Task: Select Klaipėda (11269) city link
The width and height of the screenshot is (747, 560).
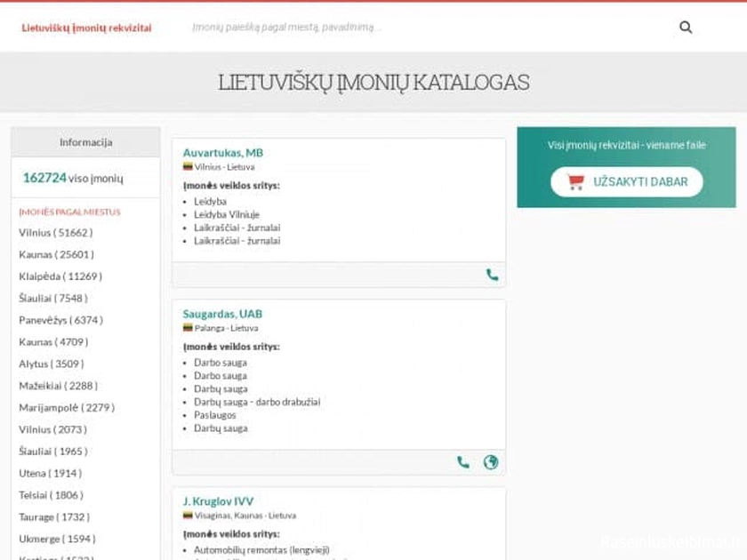Action: (60, 276)
